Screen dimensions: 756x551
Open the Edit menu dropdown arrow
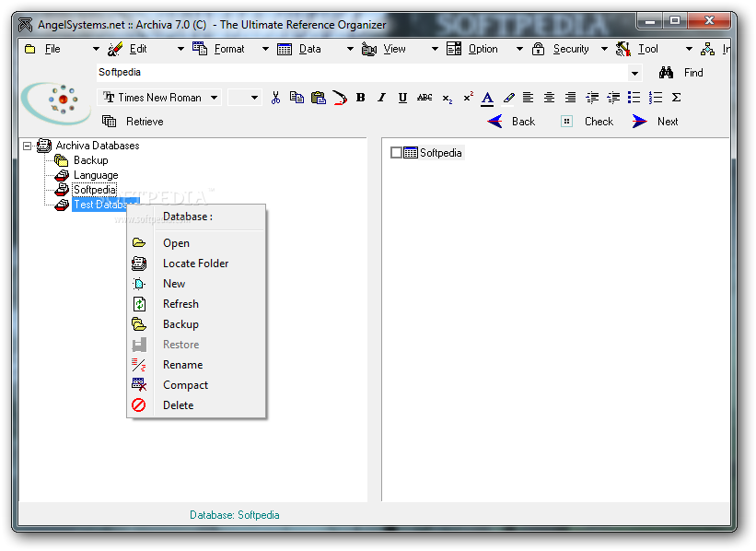[180, 49]
